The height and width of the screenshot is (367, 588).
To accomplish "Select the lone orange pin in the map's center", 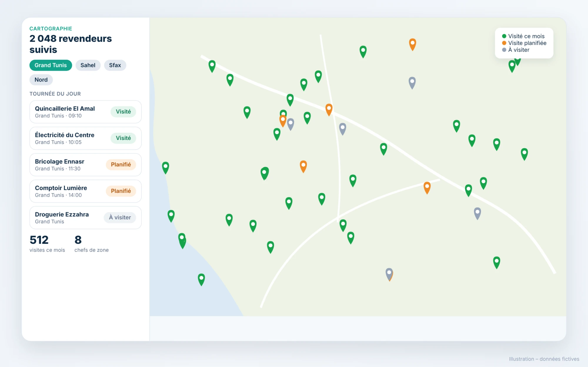I will pyautogui.click(x=303, y=166).
